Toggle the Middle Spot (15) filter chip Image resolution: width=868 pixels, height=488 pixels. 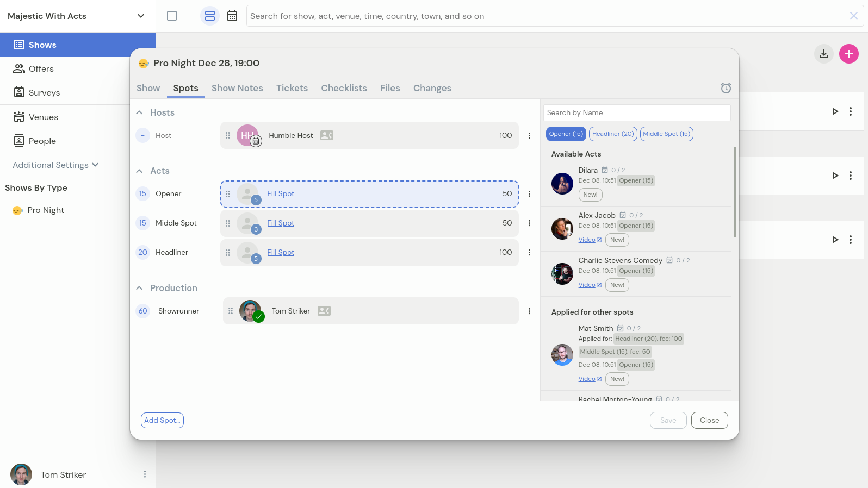(666, 134)
